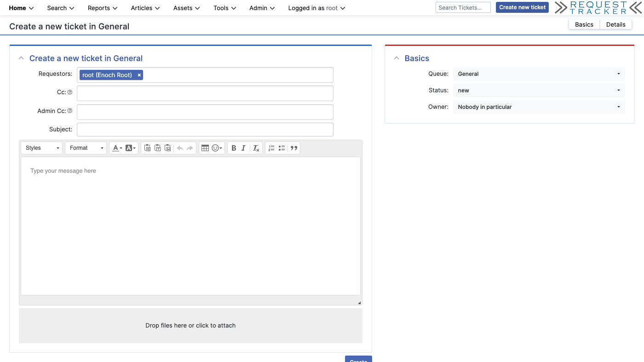Open the Logged in as root menu
This screenshot has width=644, height=362.
pos(316,8)
